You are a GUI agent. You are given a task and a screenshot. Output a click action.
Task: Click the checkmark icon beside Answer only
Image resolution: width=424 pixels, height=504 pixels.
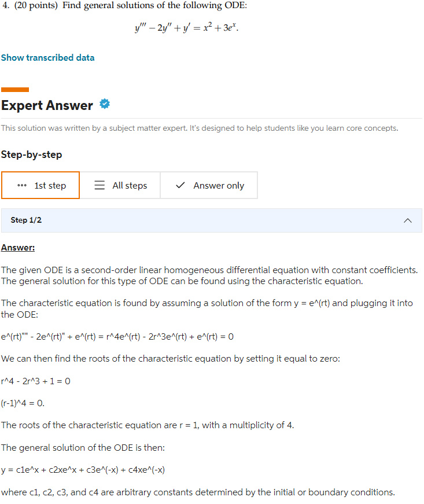click(x=180, y=185)
